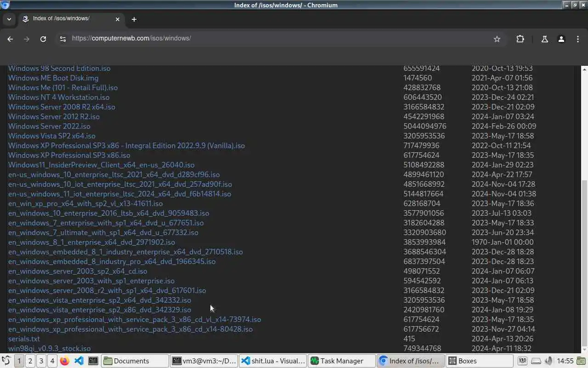Open windows_11_iot_enterprise_ltsc_2024 link
The width and height of the screenshot is (588, 368).
click(119, 194)
